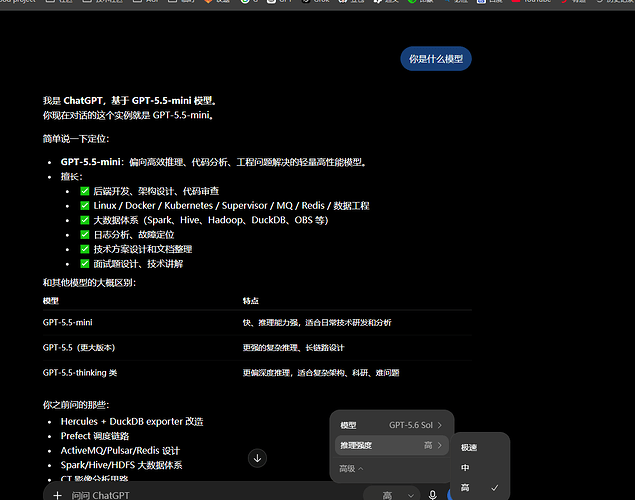The image size is (635, 500).
Task: Open the 高 dropdown pill in the composer
Action: 392,495
